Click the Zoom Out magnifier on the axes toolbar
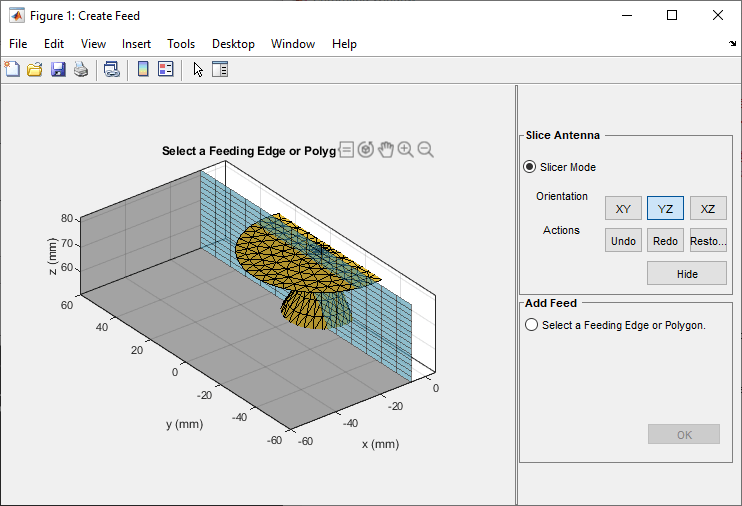Viewport: 742px width, 506px height. [425, 149]
